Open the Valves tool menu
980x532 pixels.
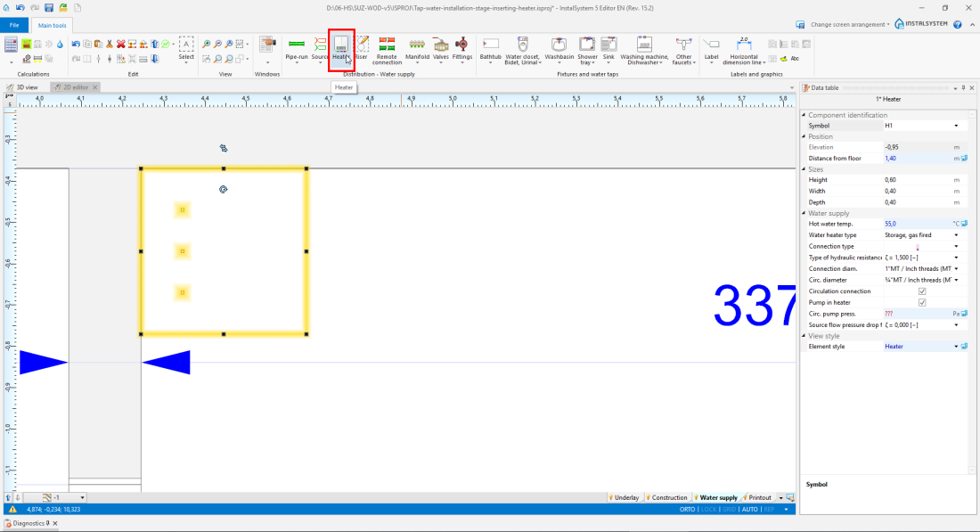tap(440, 46)
